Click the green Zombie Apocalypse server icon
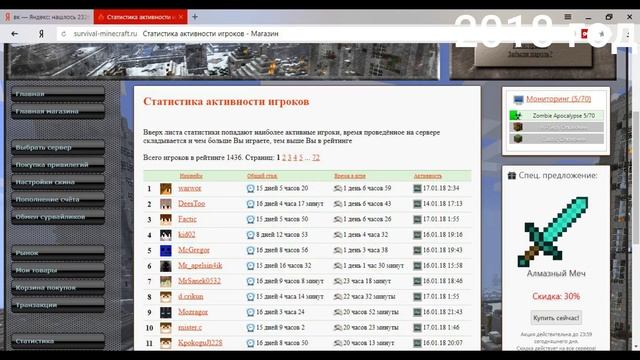640x360 pixels. coord(516,116)
